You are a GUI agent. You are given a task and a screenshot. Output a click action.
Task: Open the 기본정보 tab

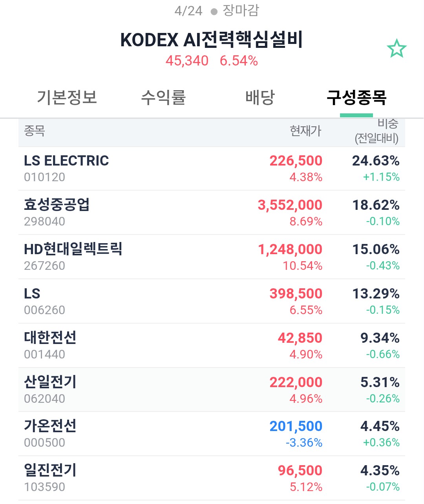67,97
